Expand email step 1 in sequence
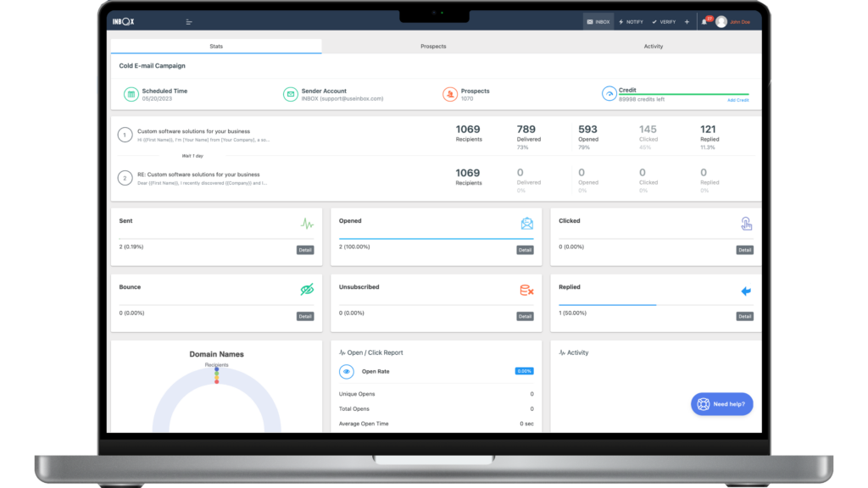Image resolution: width=868 pixels, height=488 pixels. point(125,135)
